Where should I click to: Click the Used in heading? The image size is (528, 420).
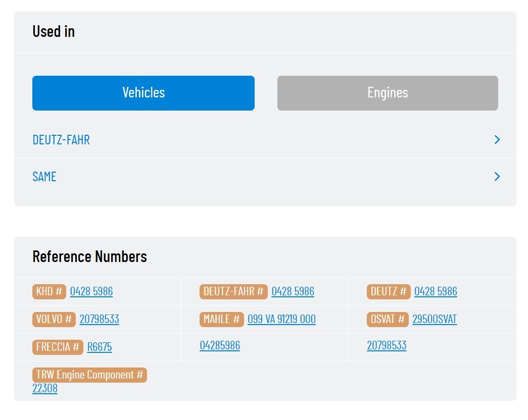54,31
